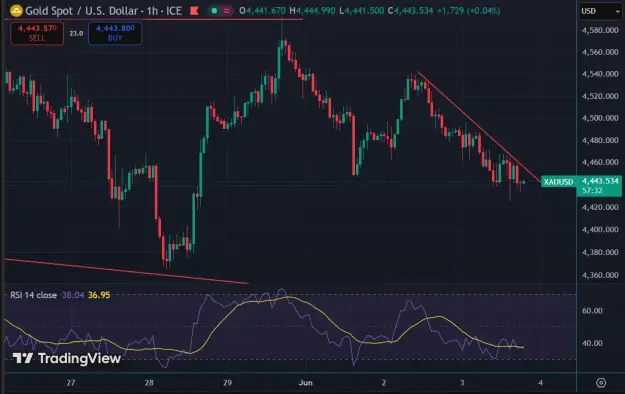
Task: Click the BUY 4,443.800 button
Action: coord(115,33)
